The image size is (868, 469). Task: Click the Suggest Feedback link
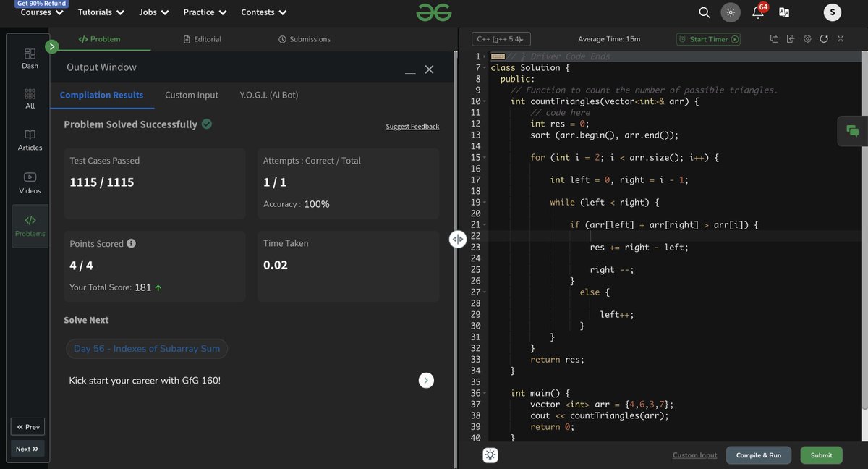412,127
